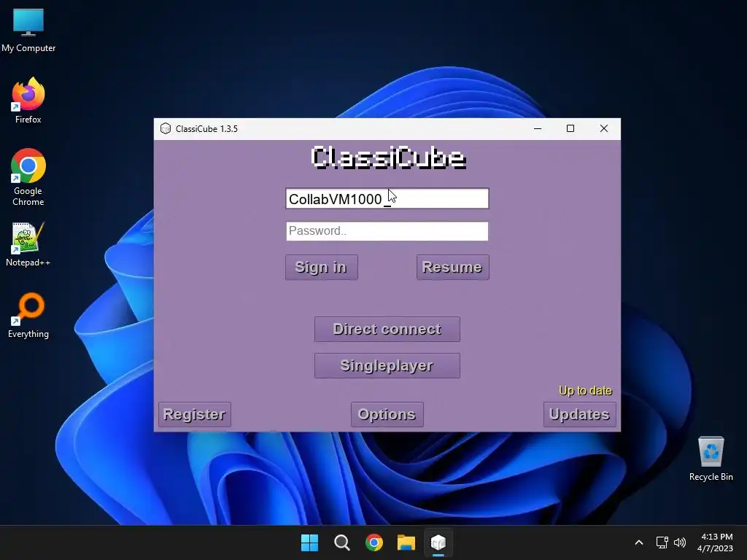This screenshot has width=747, height=560.
Task: Select the Notepad++ desktop shortcut
Action: (28, 244)
